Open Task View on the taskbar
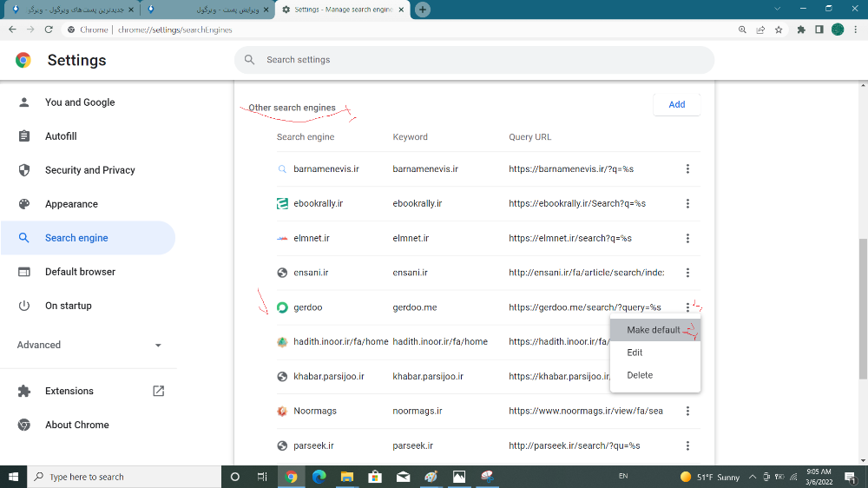868x488 pixels. point(262,477)
